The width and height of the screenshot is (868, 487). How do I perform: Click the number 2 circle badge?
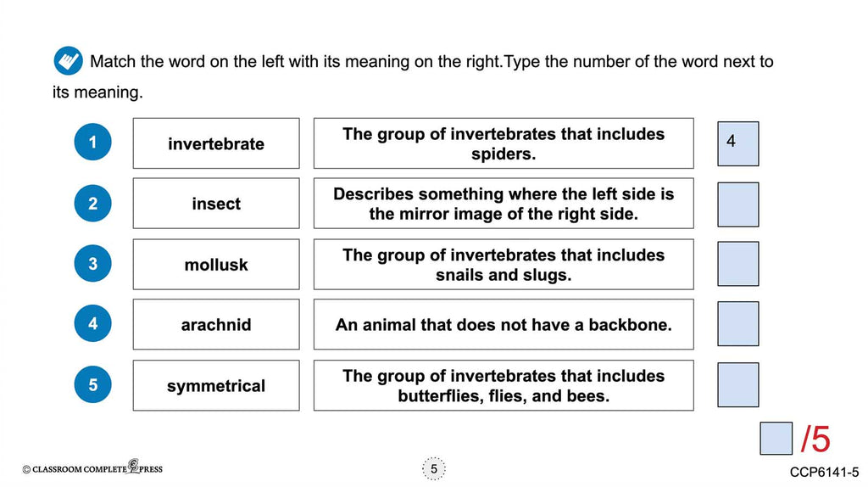(x=92, y=204)
